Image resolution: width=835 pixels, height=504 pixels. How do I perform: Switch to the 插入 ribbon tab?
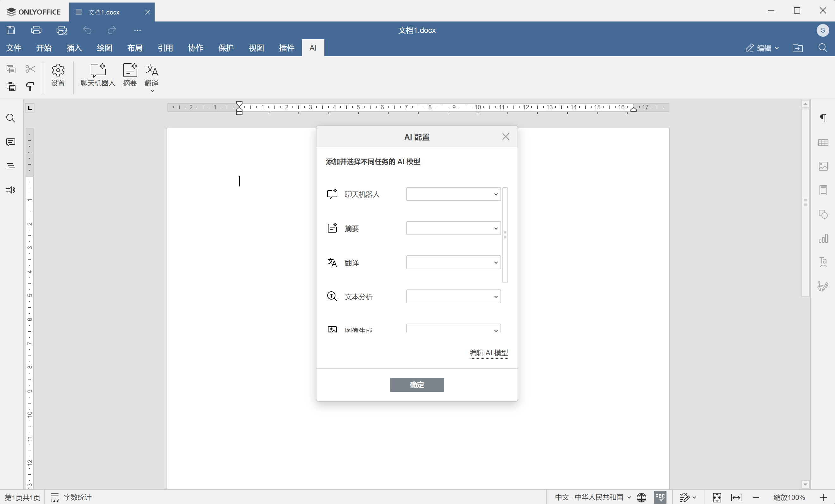[x=74, y=48]
